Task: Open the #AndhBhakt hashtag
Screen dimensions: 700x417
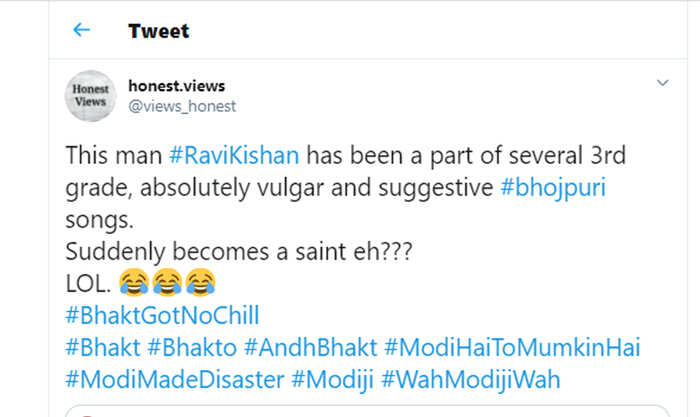Action: [311, 347]
